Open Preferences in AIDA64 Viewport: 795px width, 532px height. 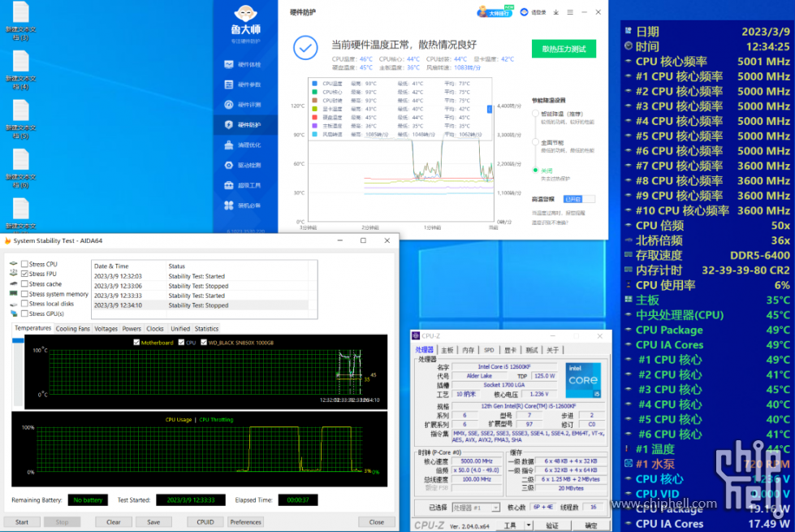coord(246,522)
